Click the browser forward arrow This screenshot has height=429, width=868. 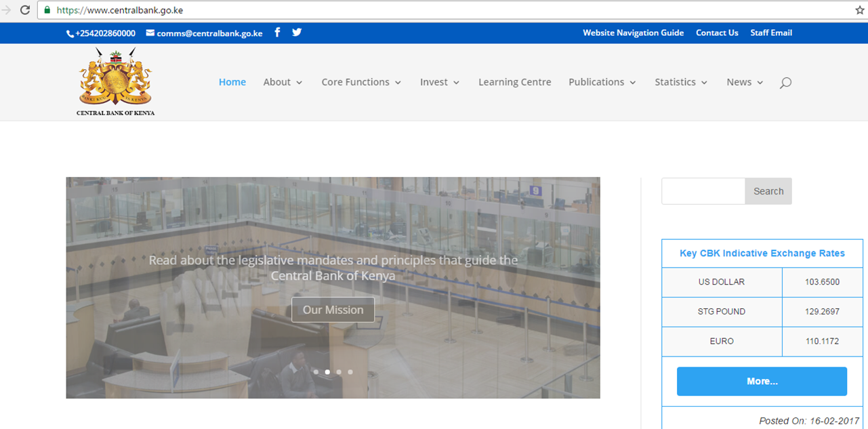tap(6, 10)
